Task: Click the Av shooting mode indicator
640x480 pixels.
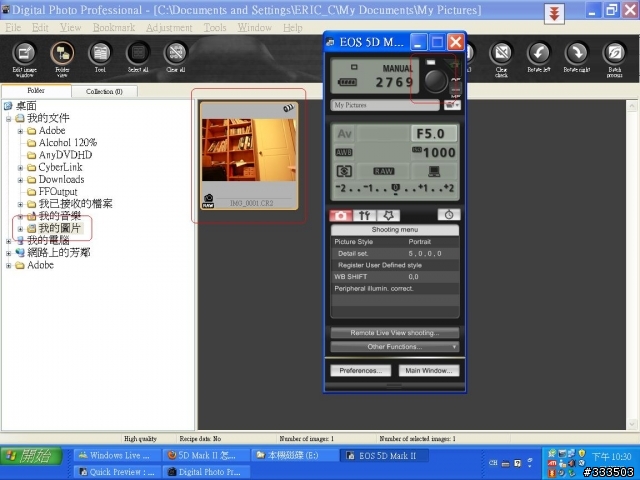Action: (344, 133)
